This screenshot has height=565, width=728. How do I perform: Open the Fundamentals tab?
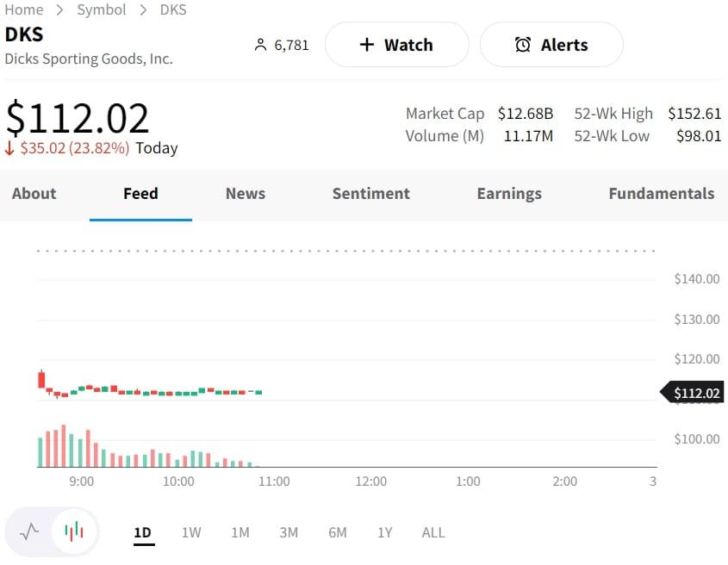pyautogui.click(x=661, y=194)
